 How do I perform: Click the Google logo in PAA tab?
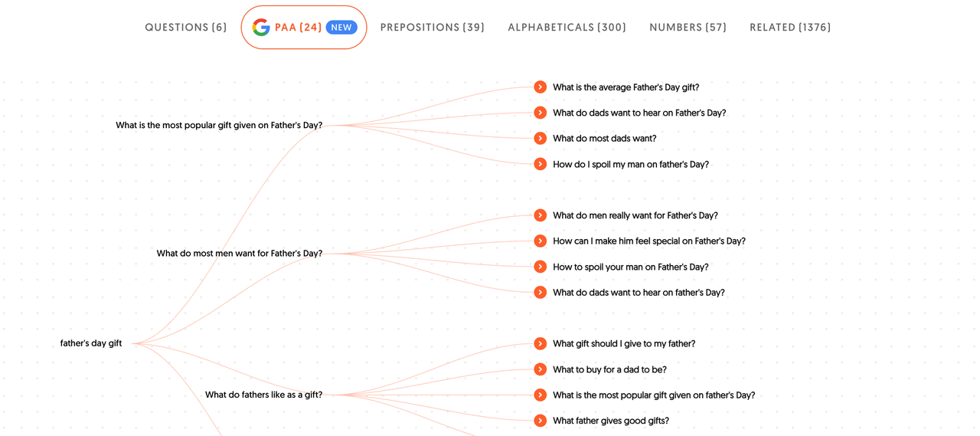click(x=261, y=28)
